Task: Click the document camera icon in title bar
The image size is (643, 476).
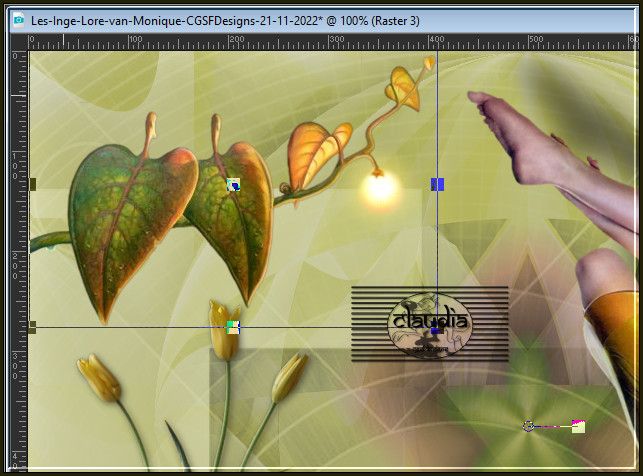Action: point(18,20)
